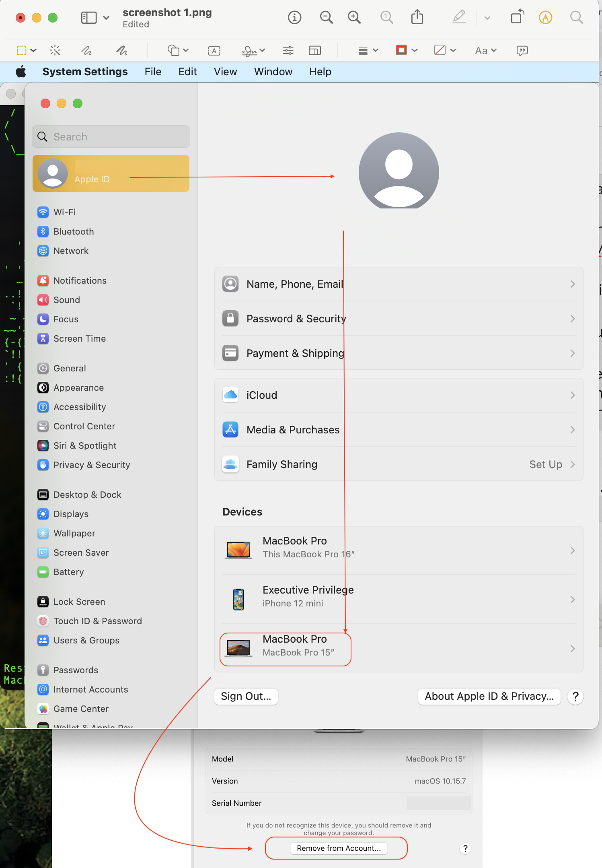602x868 pixels.
Task: Open the Fill Color swatch
Action: click(445, 50)
